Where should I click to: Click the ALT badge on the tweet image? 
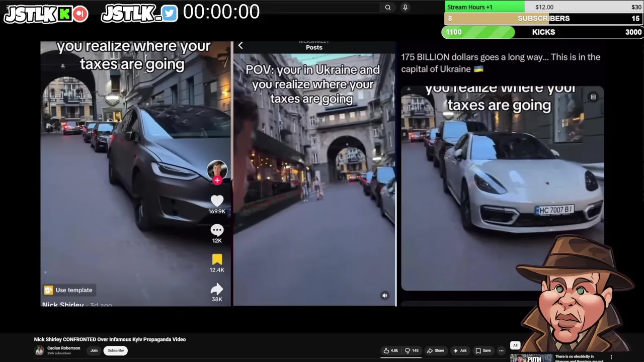click(x=593, y=97)
